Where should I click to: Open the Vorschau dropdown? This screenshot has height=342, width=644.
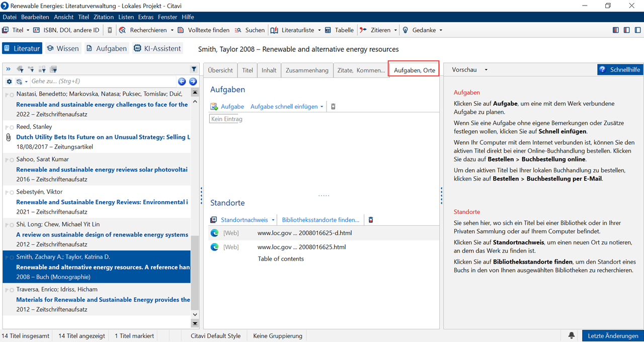click(x=469, y=70)
